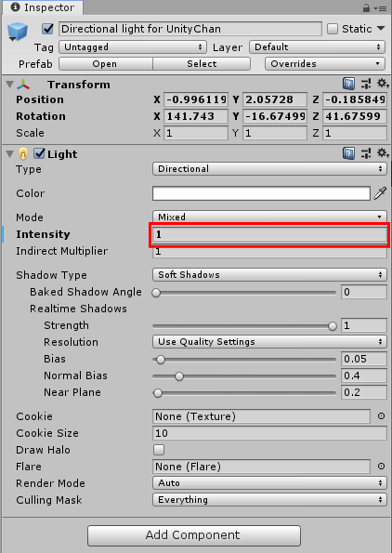Open Light component gear settings menu
392x553 pixels.
[x=383, y=153]
